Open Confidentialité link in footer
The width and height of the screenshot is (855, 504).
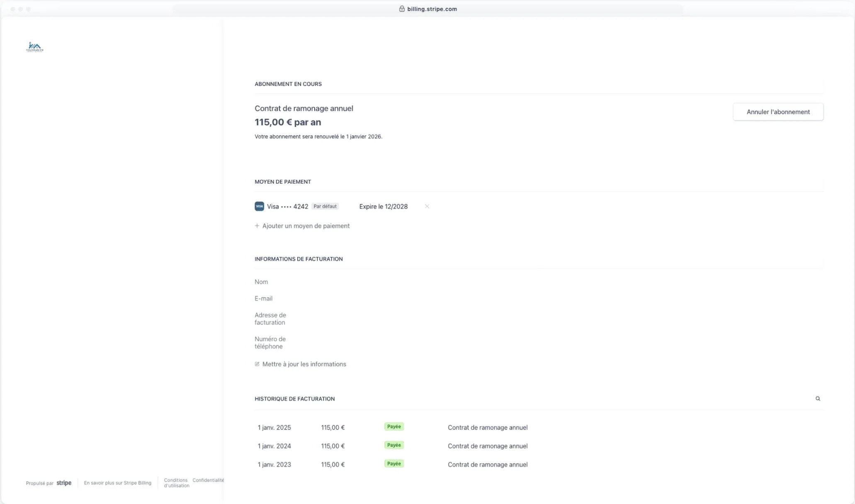coord(208,480)
